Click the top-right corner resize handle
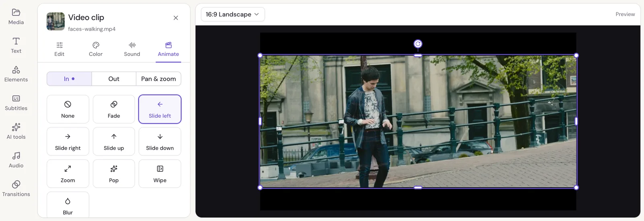Screen dimensions: 644x221 [576, 55]
